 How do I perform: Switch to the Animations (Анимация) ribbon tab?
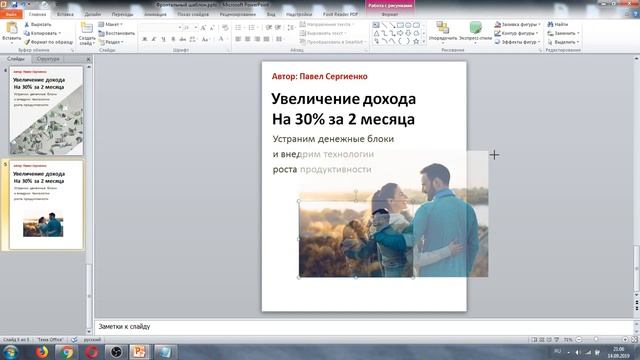point(155,14)
